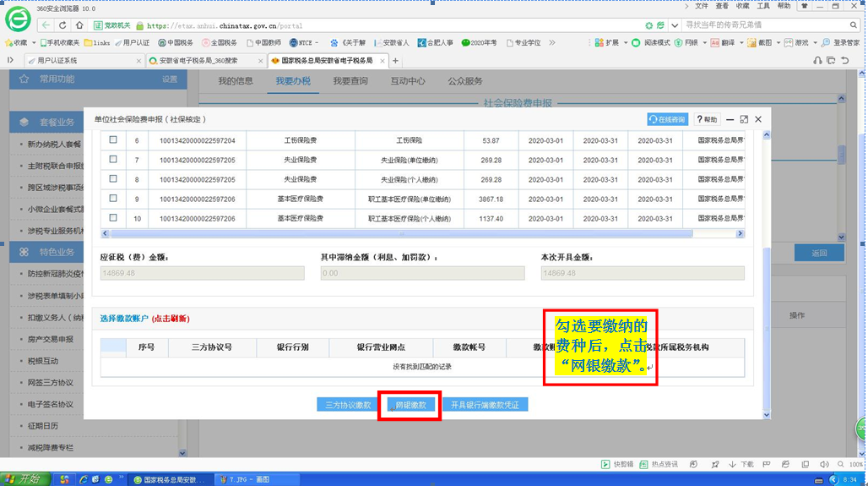
Task: Click 应征税(费)金额 field 14869.48
Action: (202, 273)
